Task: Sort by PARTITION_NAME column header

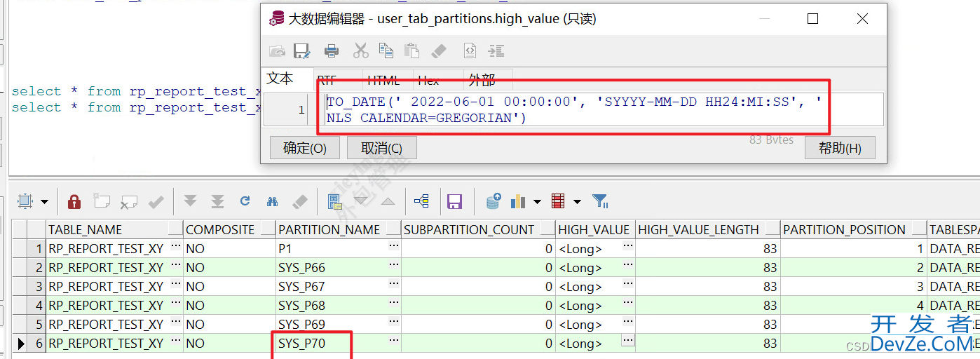Action: click(339, 229)
